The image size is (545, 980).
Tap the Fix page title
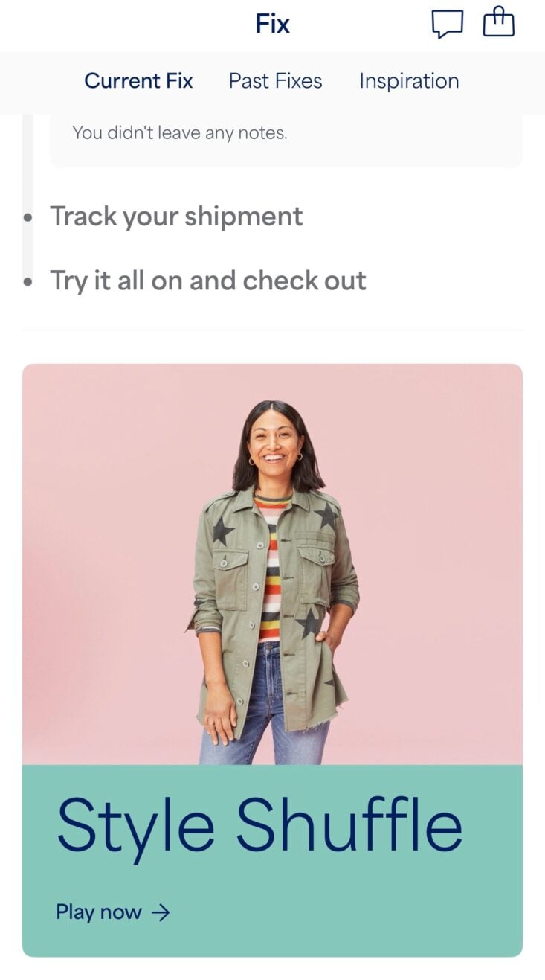pos(272,24)
